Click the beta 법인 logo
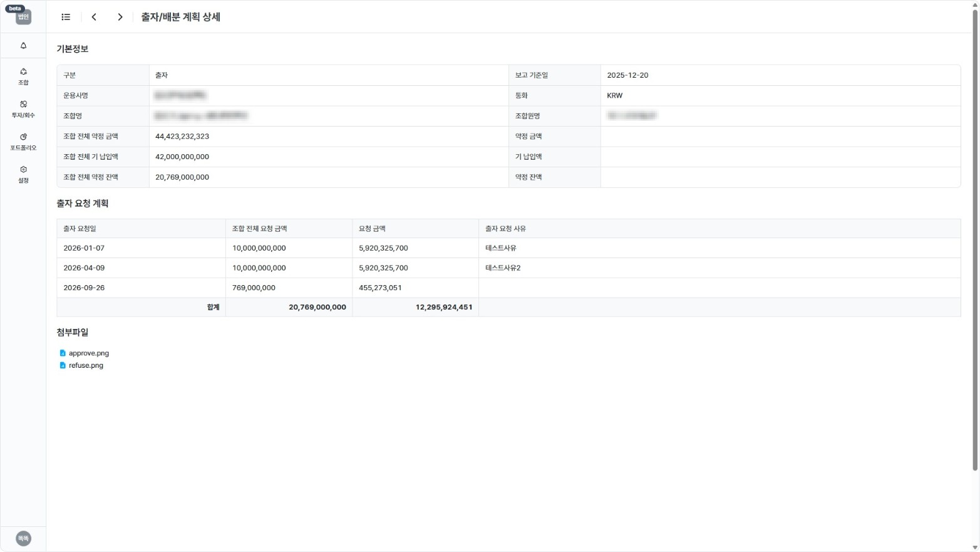 tap(23, 15)
